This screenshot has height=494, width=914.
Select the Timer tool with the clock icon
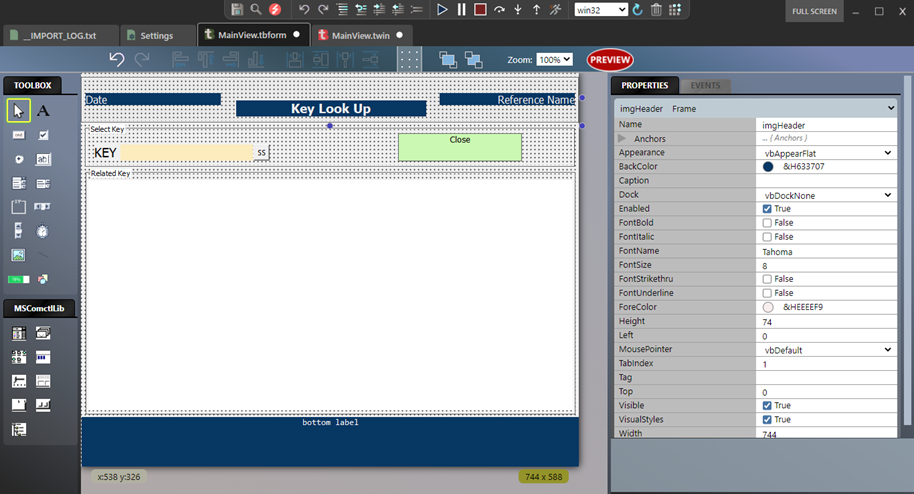click(x=42, y=232)
